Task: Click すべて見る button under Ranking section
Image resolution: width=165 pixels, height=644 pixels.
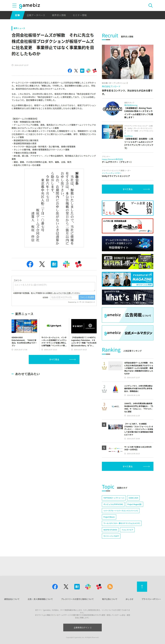Action: pos(127,466)
